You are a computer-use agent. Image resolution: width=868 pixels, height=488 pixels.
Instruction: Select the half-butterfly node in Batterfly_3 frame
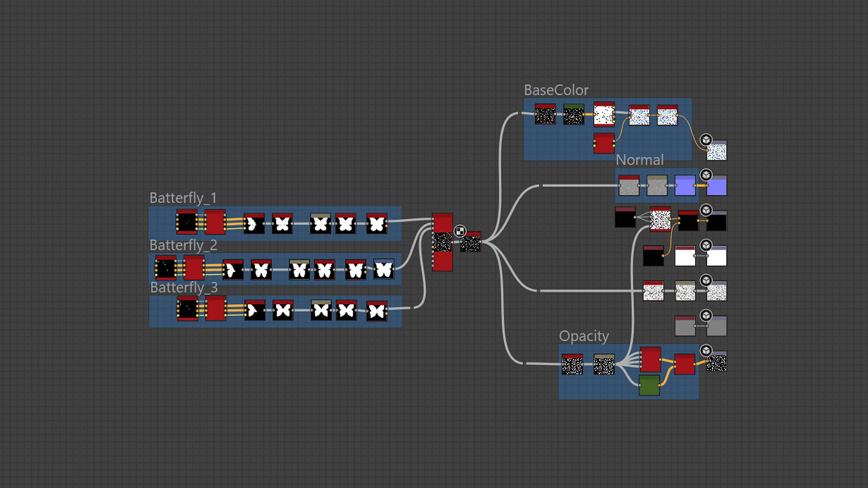click(255, 310)
